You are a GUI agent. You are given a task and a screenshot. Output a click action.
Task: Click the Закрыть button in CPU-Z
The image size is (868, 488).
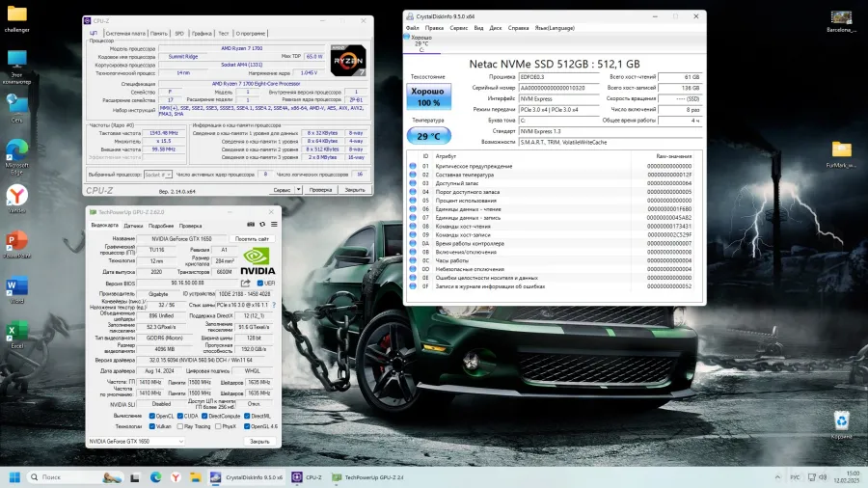(355, 190)
